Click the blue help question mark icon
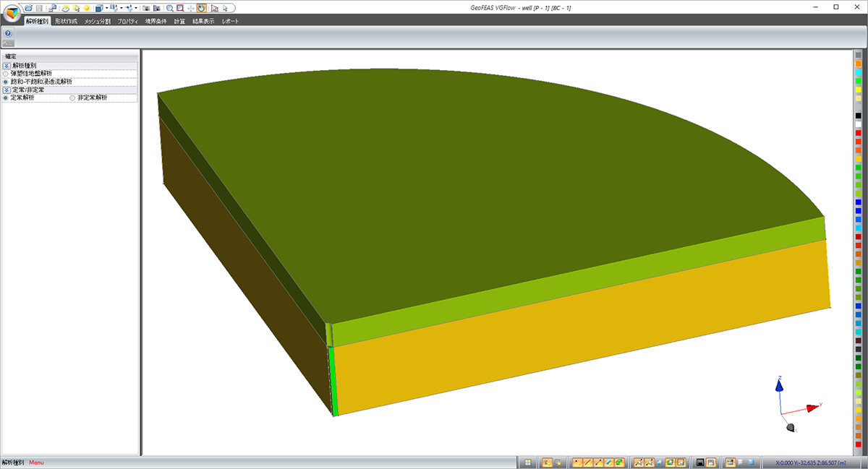Image resolution: width=868 pixels, height=469 pixels. tap(8, 33)
